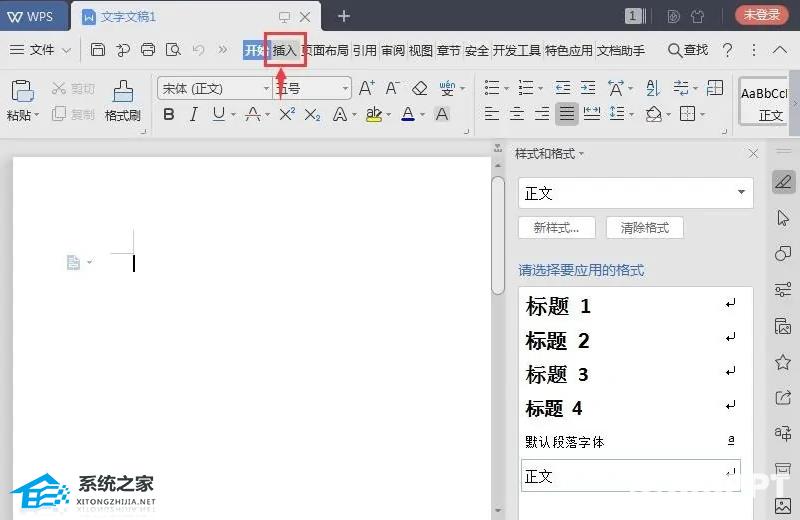Screen dimensions: 800x520
Task: Collapse the ribbon with the up chevron
Action: click(x=780, y=49)
